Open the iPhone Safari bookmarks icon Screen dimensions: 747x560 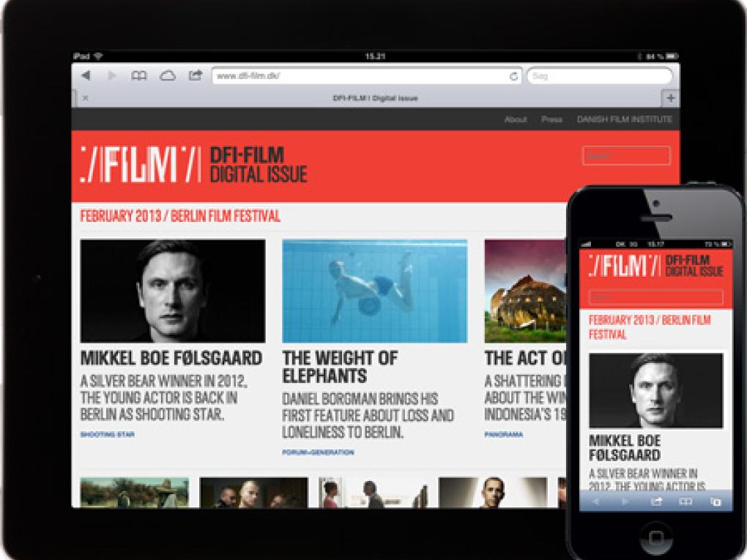coord(685,501)
